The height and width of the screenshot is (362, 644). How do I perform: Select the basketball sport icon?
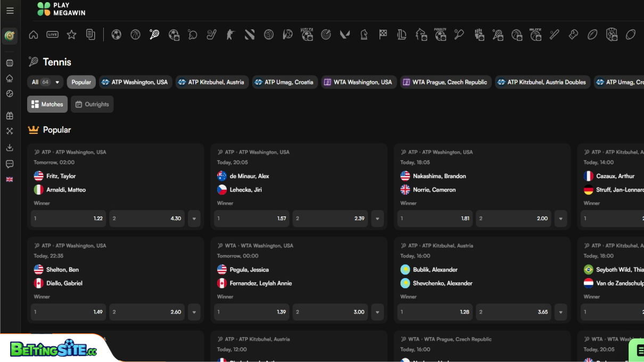[135, 35]
